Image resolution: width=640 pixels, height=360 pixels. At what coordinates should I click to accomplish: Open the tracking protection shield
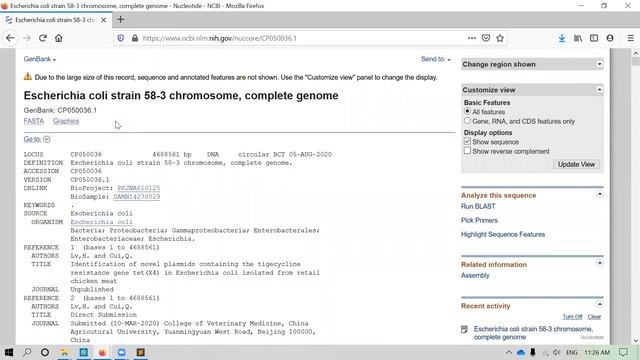click(x=121, y=38)
